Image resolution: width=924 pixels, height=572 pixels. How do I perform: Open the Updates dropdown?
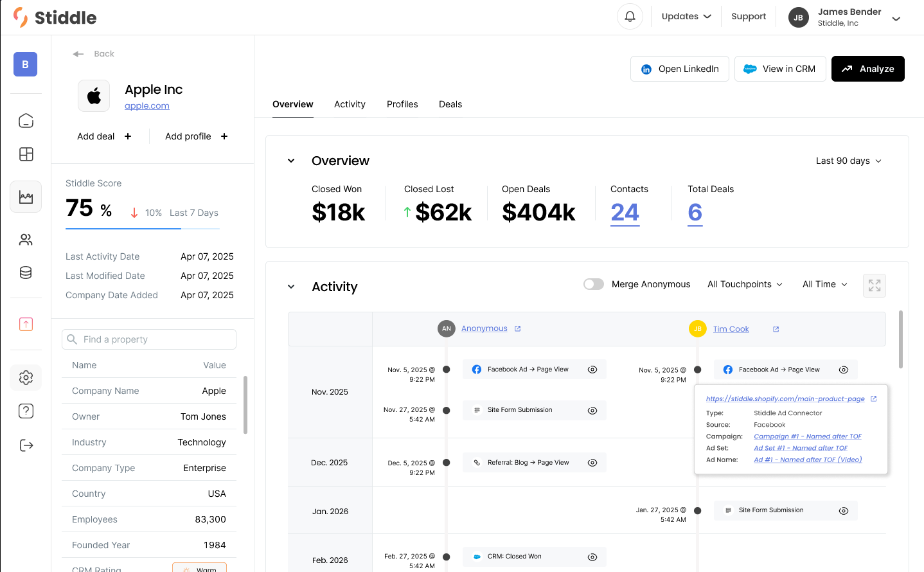click(x=686, y=17)
